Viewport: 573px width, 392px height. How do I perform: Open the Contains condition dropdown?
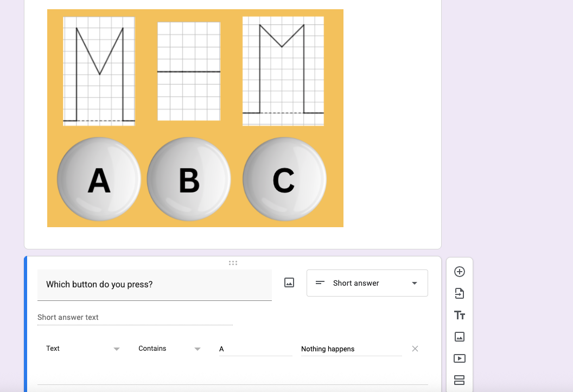click(x=169, y=349)
